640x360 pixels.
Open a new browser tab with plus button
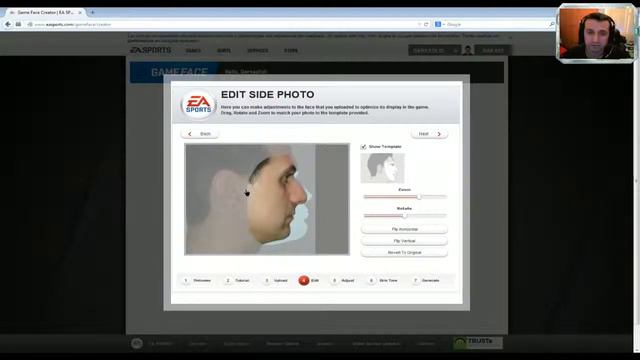(93, 13)
